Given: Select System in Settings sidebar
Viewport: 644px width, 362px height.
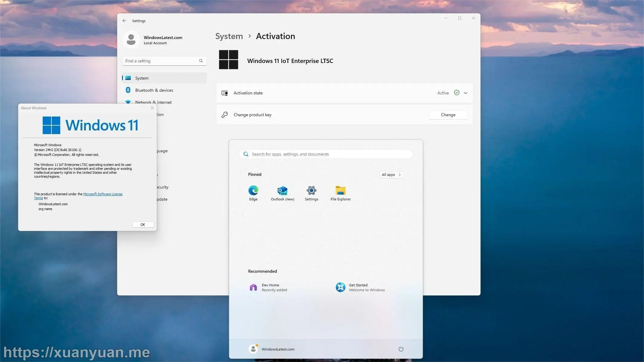Looking at the screenshot, I should 164,78.
